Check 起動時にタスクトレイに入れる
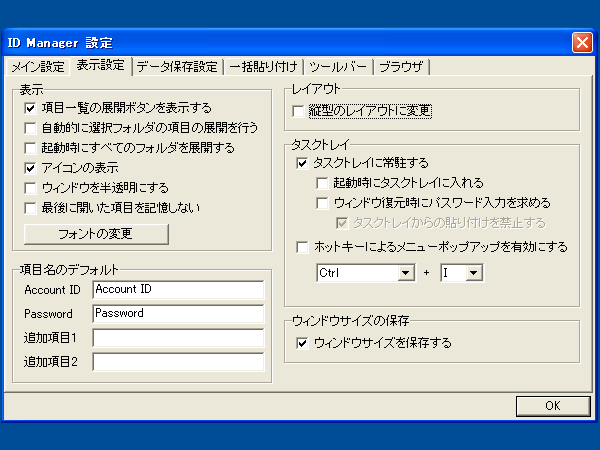This screenshot has width=600, height=450. tap(322, 183)
